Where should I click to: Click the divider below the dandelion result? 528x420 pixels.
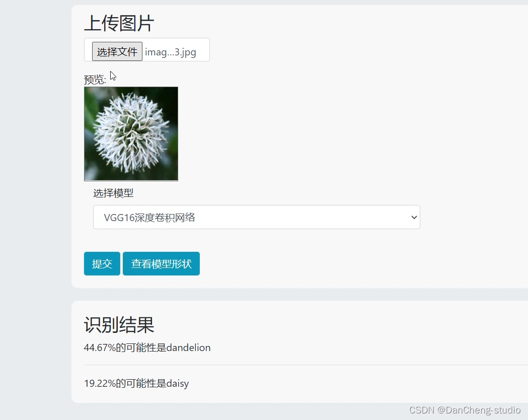tap(252, 365)
